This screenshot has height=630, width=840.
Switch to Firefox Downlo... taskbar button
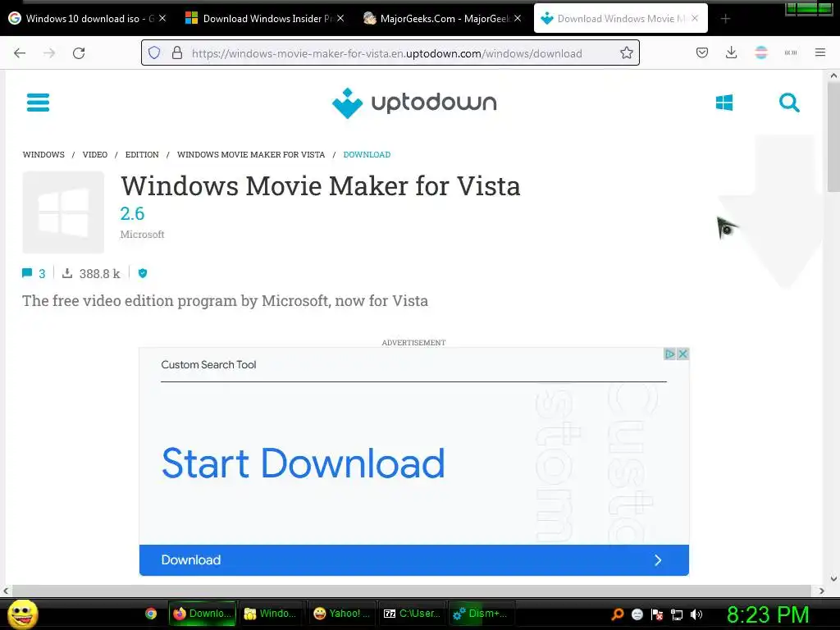click(202, 614)
